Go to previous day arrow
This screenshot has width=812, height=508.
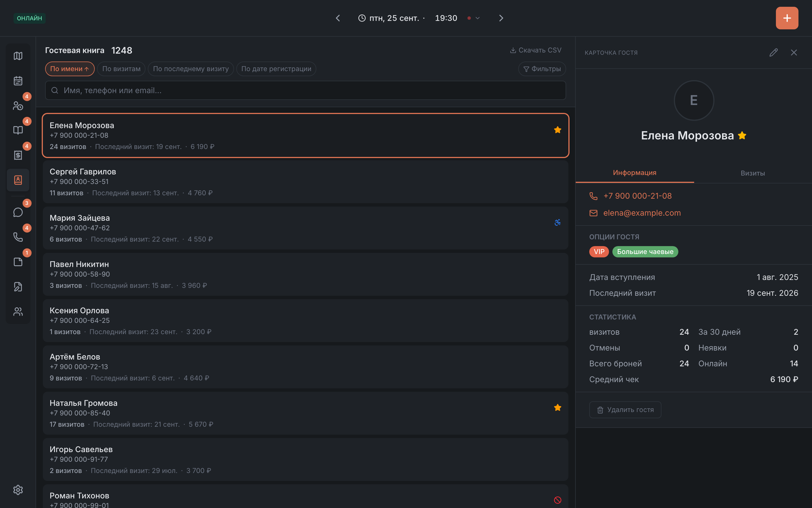[x=338, y=18]
